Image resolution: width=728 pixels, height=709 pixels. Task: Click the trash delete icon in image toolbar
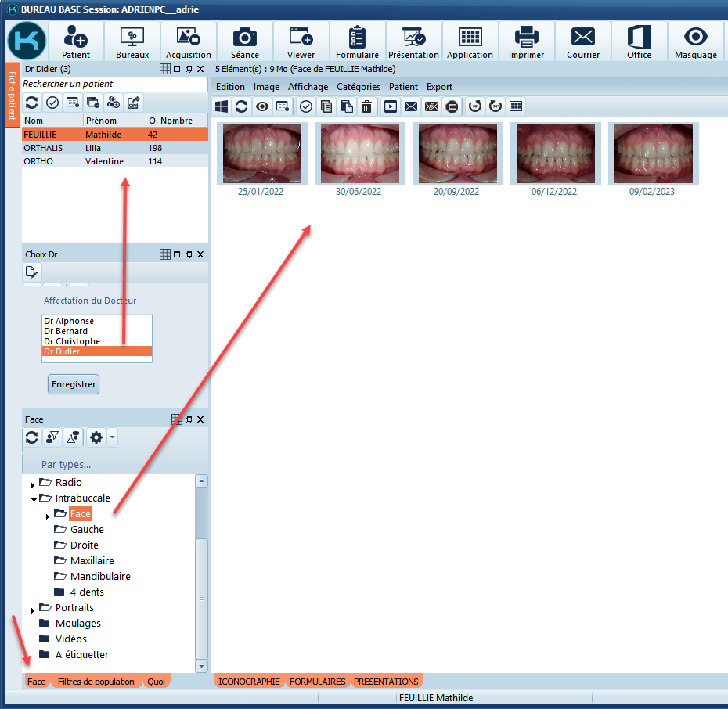[x=366, y=106]
